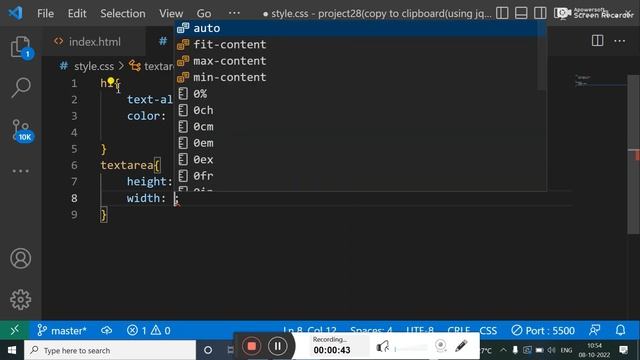Open Problems via errors and warnings indicator
This screenshot has width=640, height=360.
tap(149, 330)
